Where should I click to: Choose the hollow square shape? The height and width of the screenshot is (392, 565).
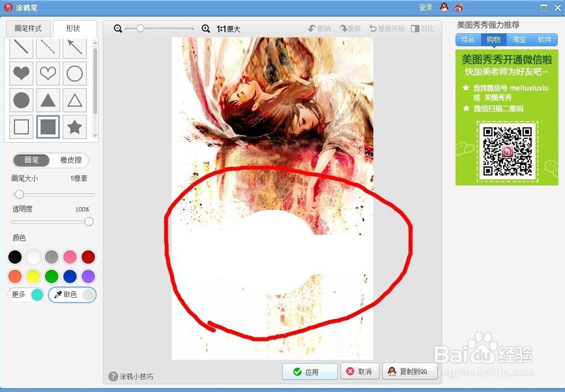[x=21, y=127]
